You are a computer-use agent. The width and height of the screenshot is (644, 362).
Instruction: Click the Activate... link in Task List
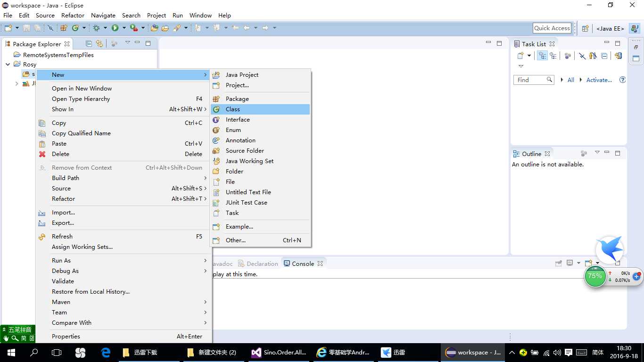tap(599, 80)
